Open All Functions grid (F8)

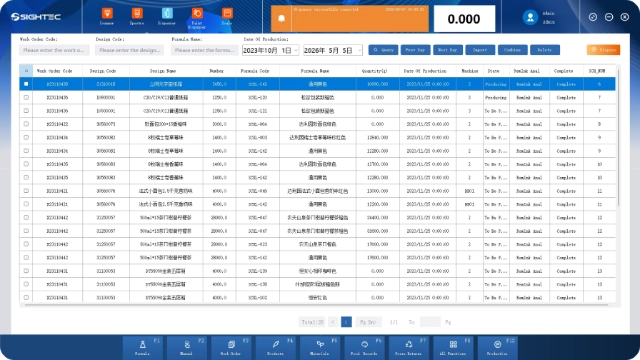tap(453, 347)
